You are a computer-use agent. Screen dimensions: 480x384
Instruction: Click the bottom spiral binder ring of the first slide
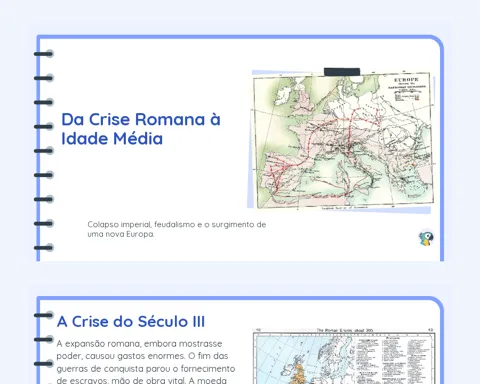44,248
